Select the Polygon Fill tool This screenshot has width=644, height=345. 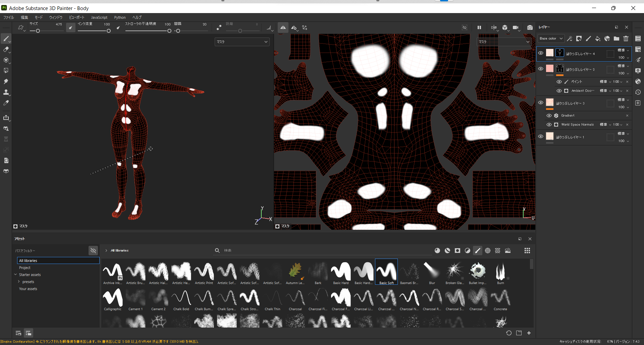point(6,71)
